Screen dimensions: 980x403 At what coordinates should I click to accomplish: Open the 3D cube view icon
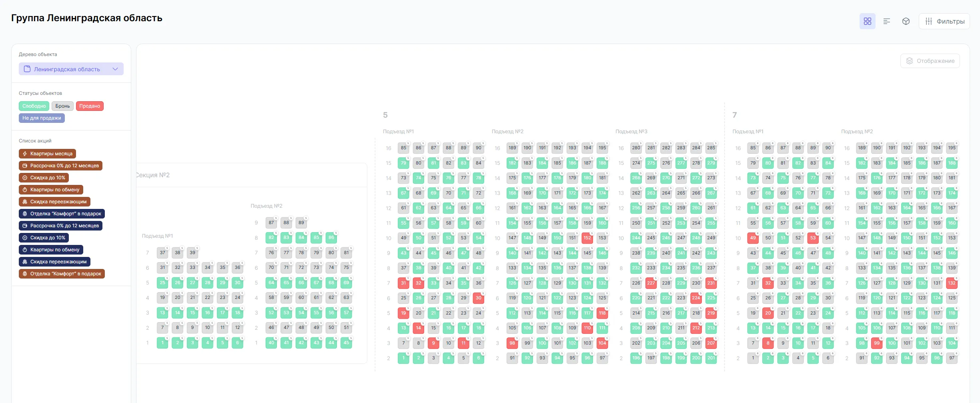click(x=906, y=21)
